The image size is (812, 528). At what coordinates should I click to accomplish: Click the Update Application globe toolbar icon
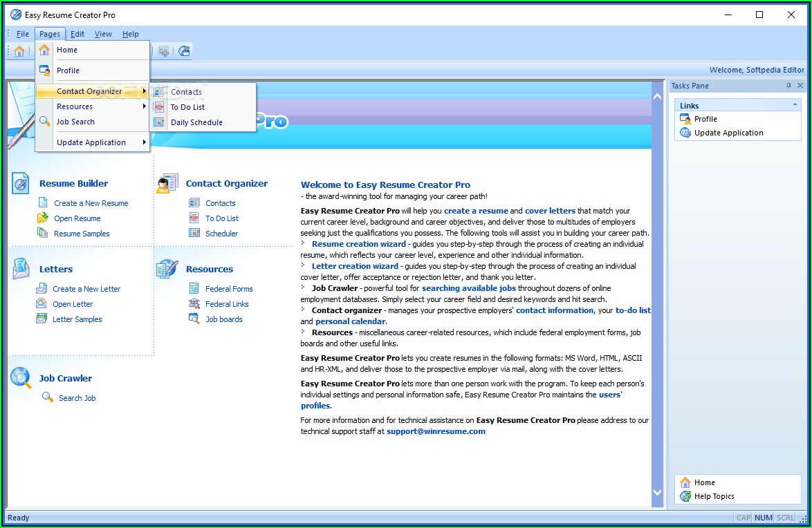(x=184, y=51)
